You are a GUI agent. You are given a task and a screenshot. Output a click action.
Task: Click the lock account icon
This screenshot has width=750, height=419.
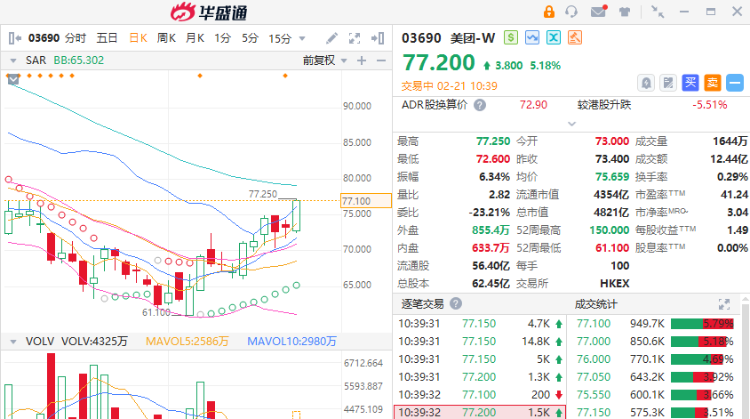pyautogui.click(x=549, y=11)
